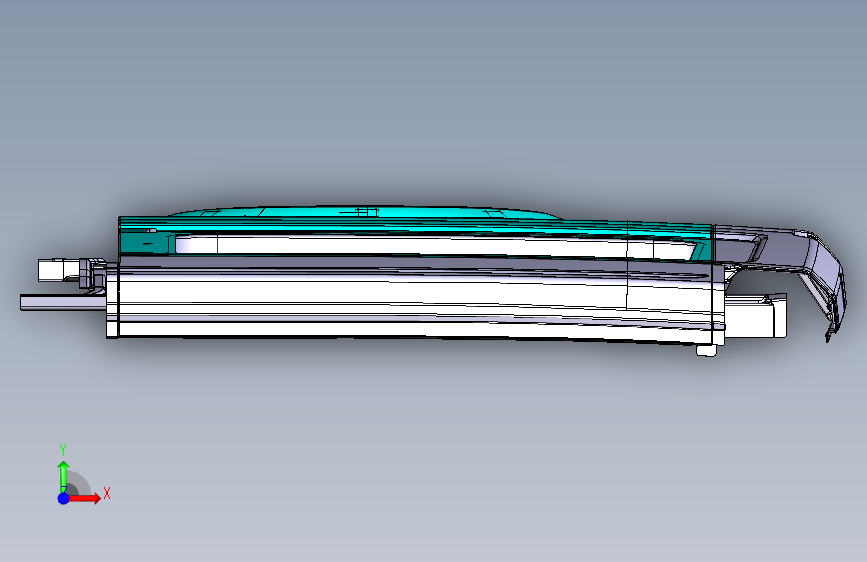Select the small foot under the body's right end

point(706,350)
